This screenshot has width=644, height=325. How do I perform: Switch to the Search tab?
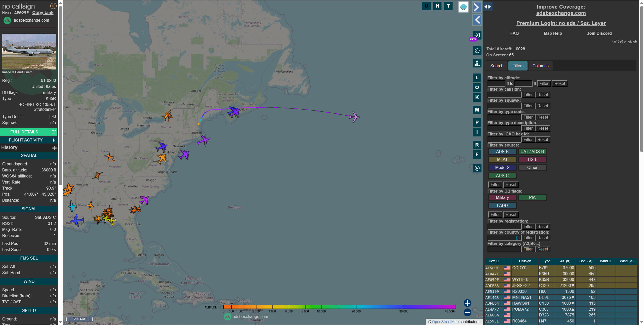tap(497, 66)
